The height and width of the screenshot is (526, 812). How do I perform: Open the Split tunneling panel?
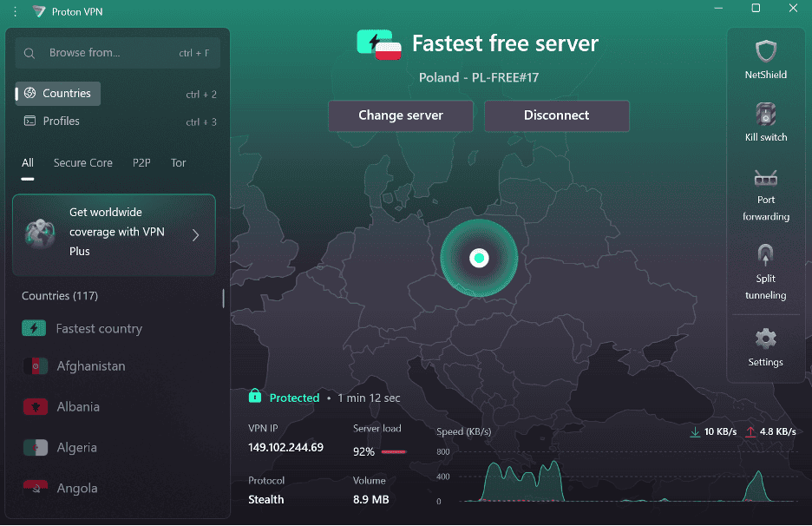point(765,271)
